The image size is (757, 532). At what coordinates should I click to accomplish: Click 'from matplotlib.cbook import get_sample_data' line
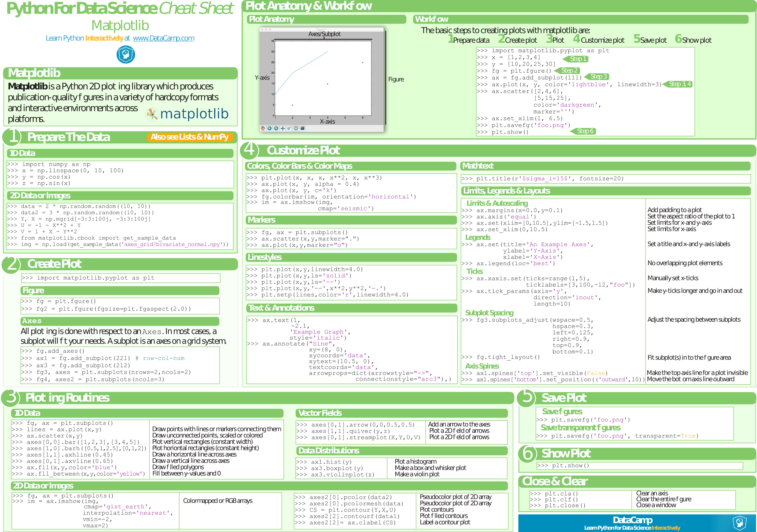[x=91, y=238]
